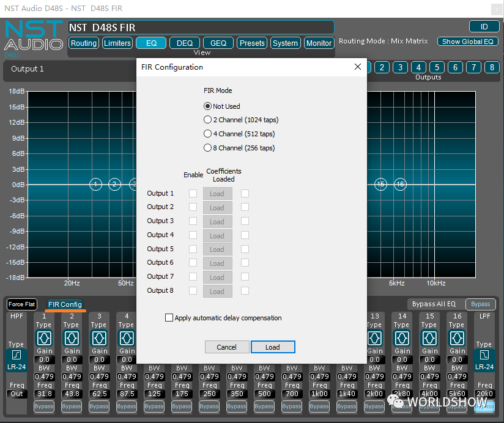The image size is (504, 423).
Task: Edit HPF frequency Out field
Action: [17, 394]
